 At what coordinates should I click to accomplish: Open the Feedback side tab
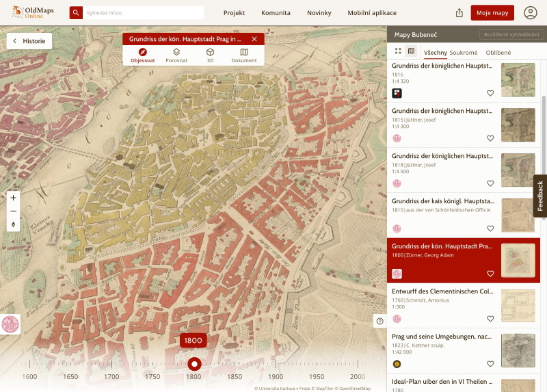(x=540, y=196)
